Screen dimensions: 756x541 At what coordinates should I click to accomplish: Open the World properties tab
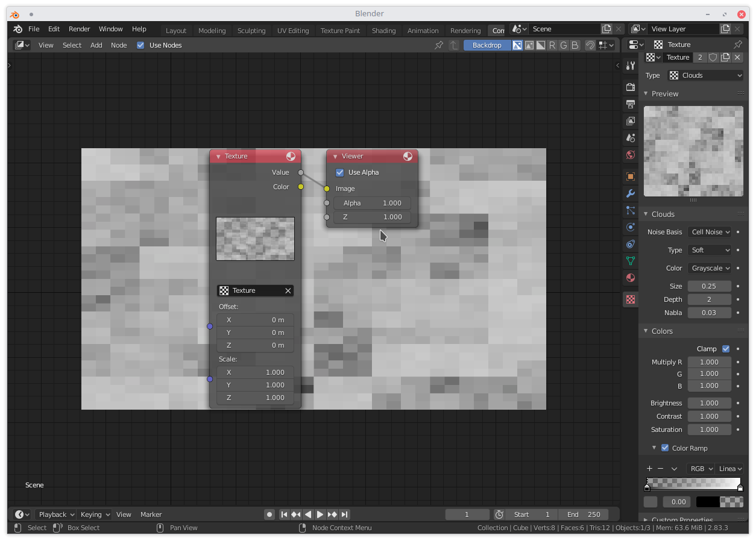tap(631, 155)
